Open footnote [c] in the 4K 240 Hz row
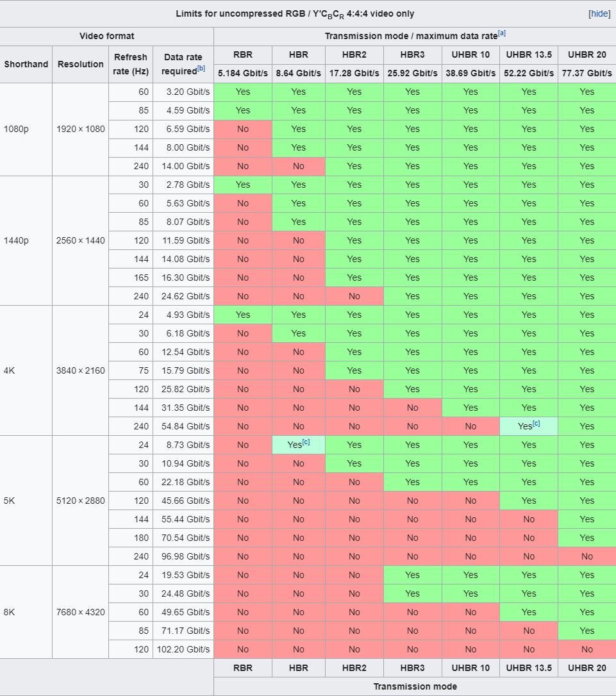The image size is (616, 696). (x=536, y=424)
